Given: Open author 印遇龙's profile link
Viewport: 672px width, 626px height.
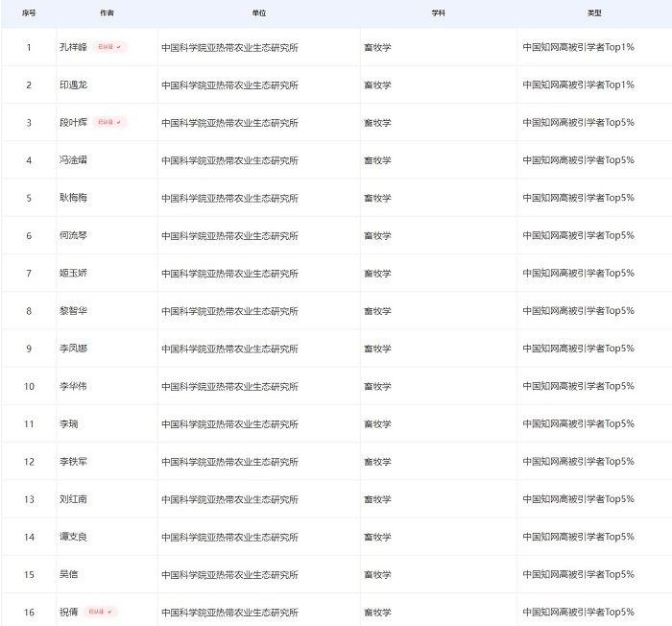Looking at the screenshot, I should 73,85.
